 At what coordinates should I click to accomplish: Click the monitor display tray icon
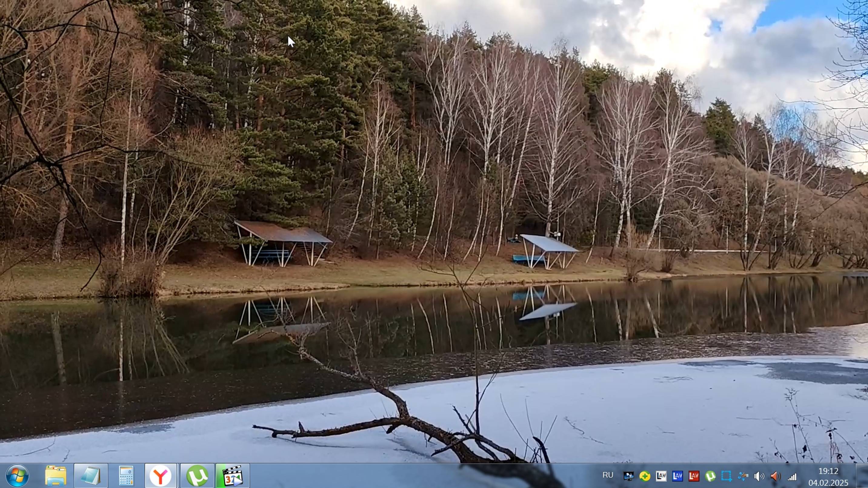point(628,476)
